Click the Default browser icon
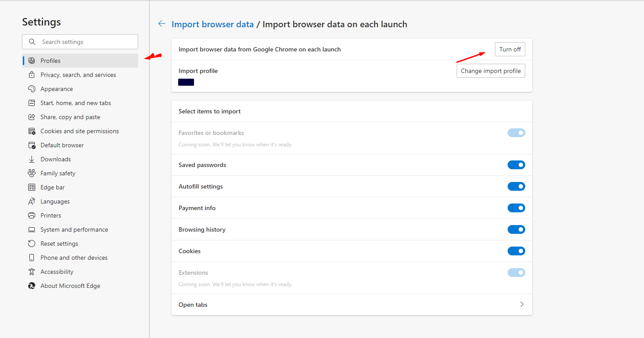Image resolution: width=644 pixels, height=338 pixels. tap(31, 145)
